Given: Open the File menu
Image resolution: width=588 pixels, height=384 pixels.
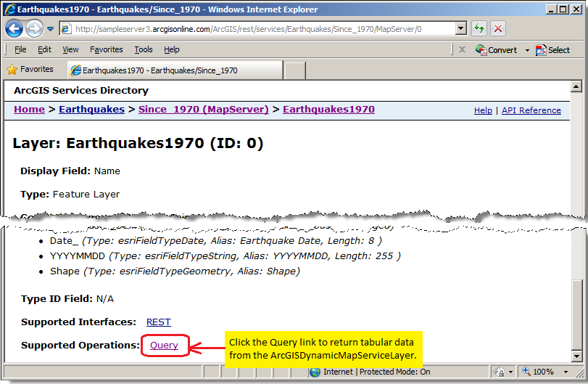Looking at the screenshot, I should pos(20,49).
